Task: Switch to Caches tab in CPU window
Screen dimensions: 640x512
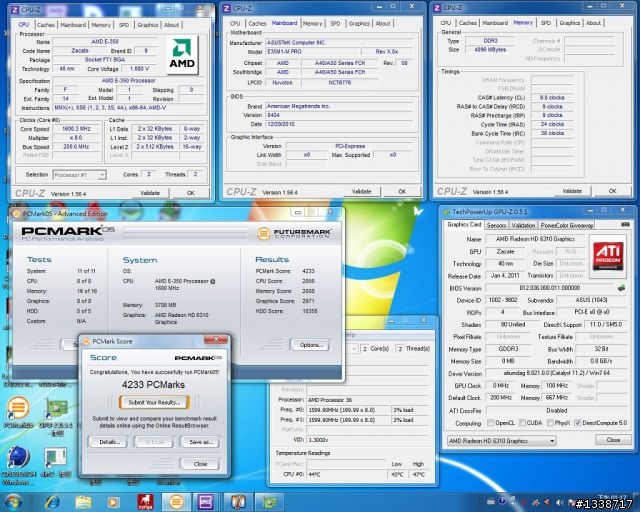Action: click(x=46, y=25)
